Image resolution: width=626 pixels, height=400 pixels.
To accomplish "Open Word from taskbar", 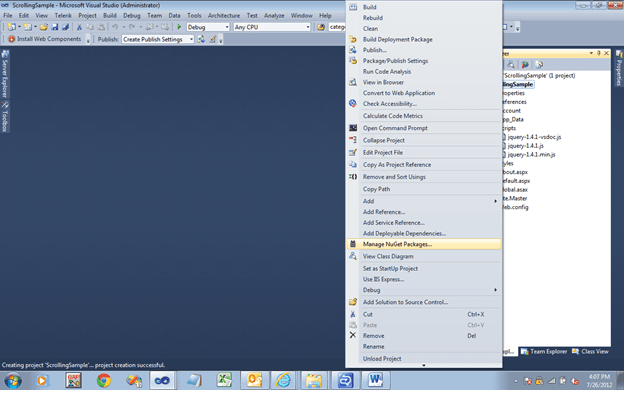I will point(375,380).
